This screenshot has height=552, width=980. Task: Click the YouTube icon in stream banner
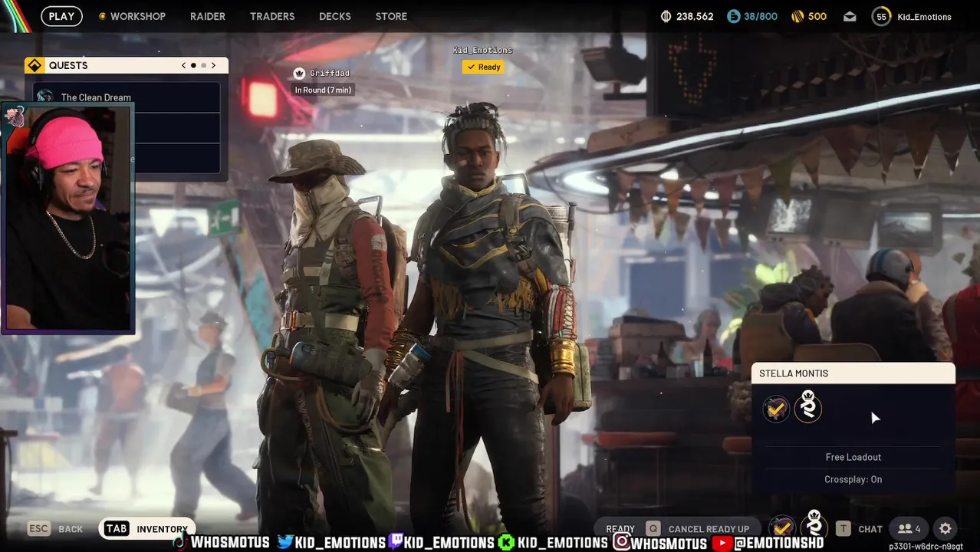click(722, 543)
